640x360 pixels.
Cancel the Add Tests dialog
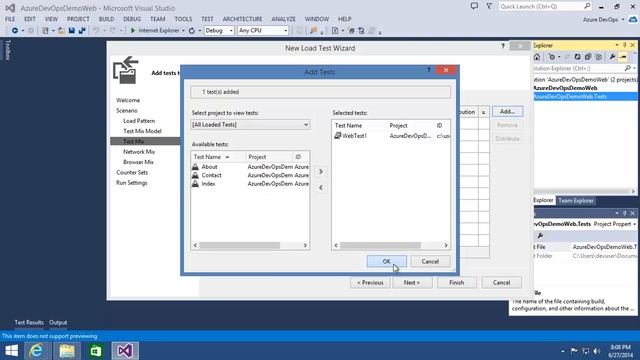point(430,261)
